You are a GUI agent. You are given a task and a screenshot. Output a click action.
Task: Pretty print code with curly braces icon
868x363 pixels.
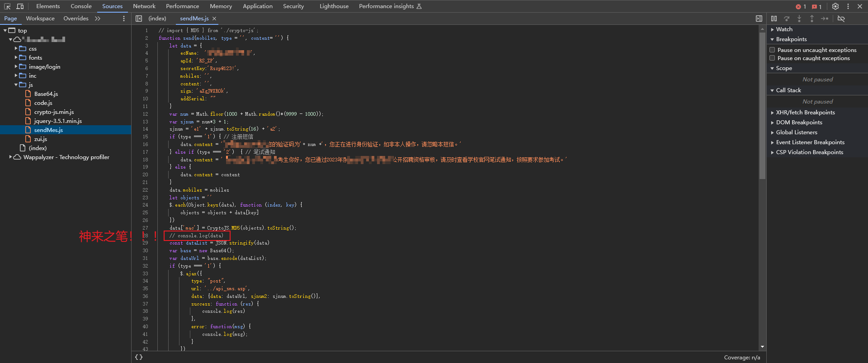pos(139,357)
